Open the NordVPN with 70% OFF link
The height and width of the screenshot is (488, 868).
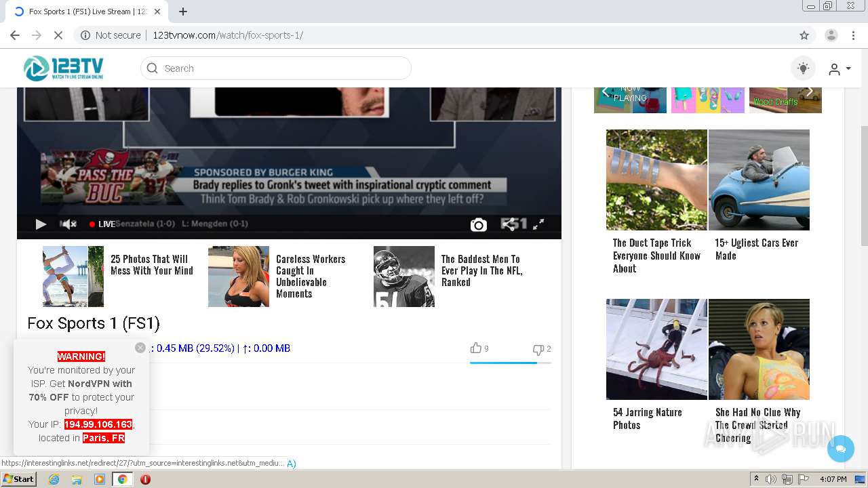click(x=81, y=390)
